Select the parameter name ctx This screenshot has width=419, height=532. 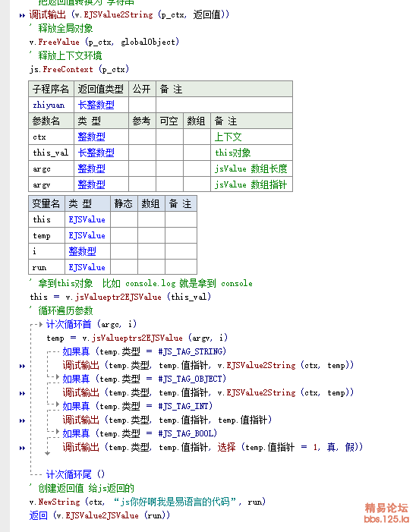(x=51, y=137)
